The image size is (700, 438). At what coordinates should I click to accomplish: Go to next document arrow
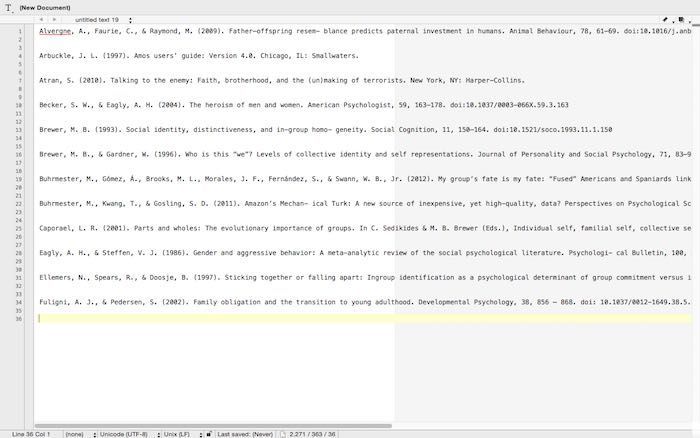(x=54, y=20)
